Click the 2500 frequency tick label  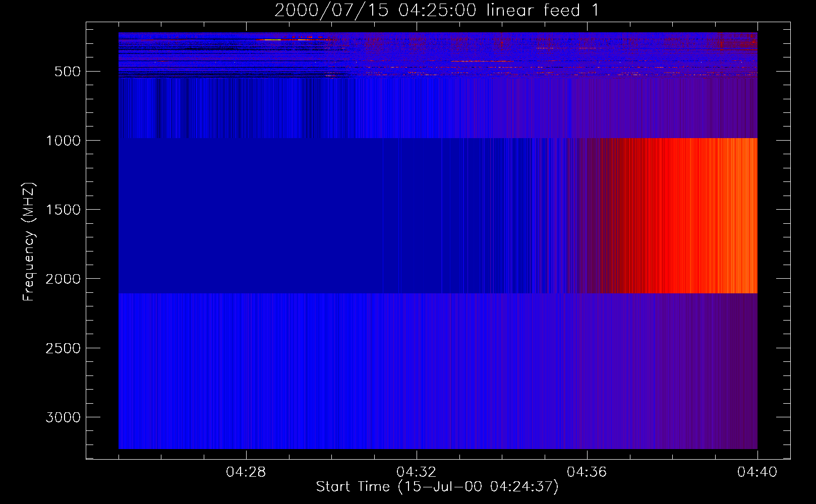point(63,348)
